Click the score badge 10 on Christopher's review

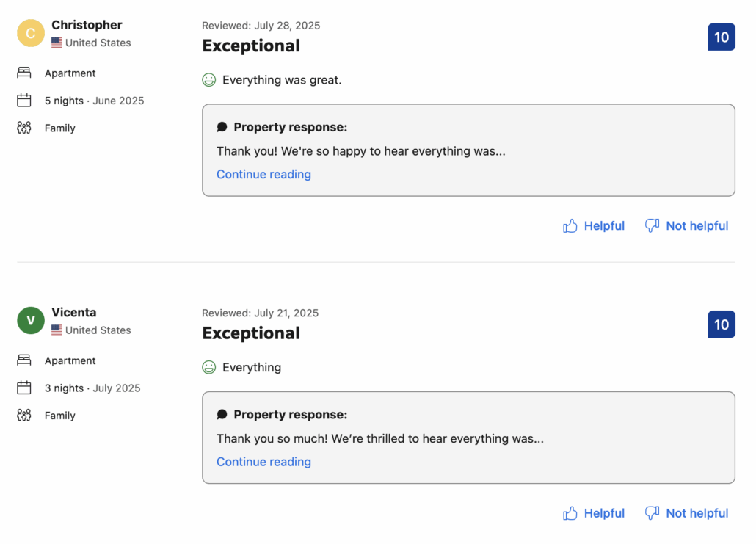tap(722, 37)
